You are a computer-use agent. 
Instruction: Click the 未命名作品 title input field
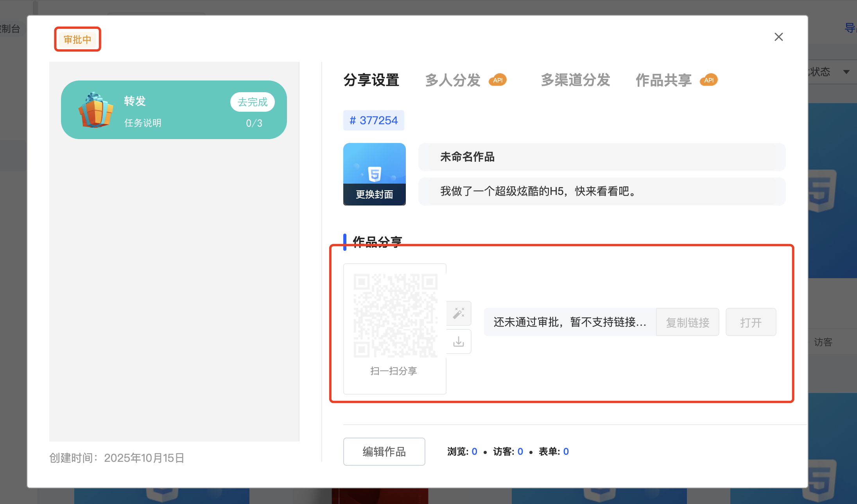pos(601,157)
